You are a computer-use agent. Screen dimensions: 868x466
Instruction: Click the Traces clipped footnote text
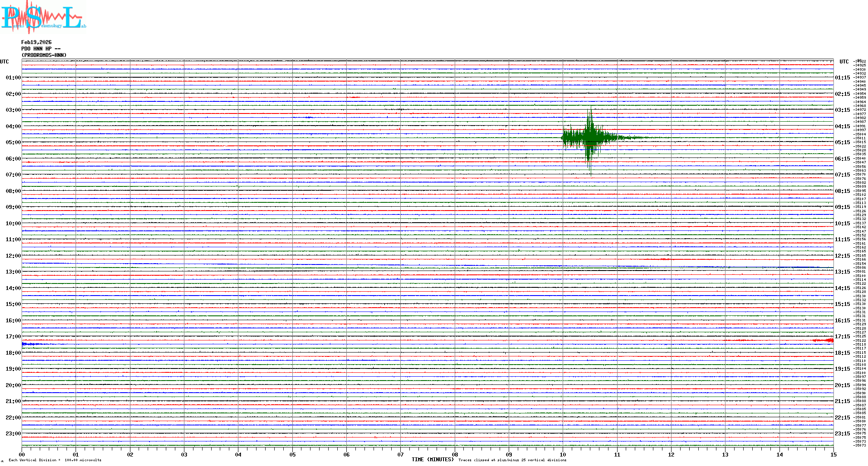[x=512, y=460]
